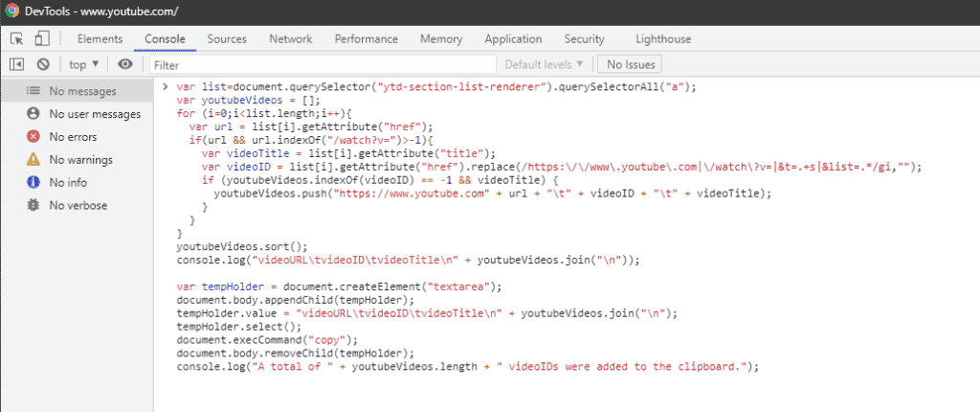Click the first console.log videoURL line
Screen dimensions: 980x412
(408, 260)
